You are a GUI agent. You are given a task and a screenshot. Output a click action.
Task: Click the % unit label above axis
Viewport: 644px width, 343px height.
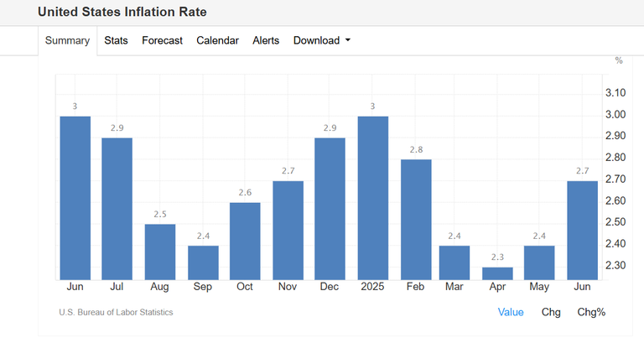[x=619, y=60]
